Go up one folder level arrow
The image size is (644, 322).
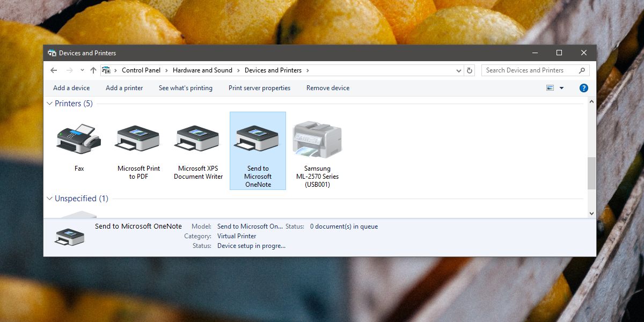[93, 70]
